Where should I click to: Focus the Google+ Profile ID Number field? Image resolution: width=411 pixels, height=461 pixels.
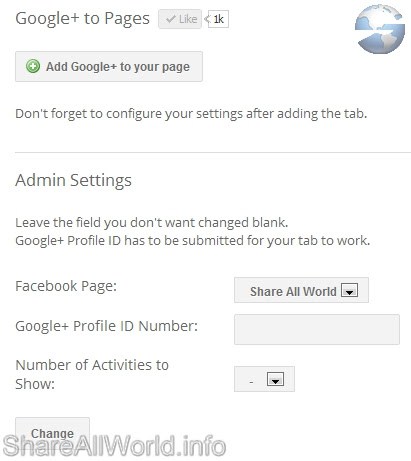[317, 329]
